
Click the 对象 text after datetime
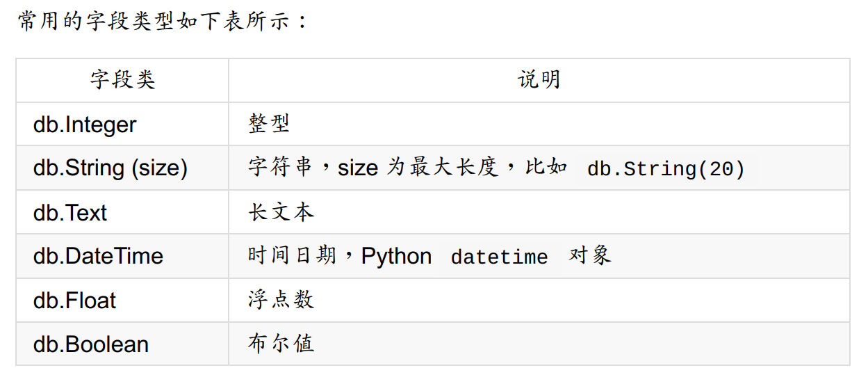[590, 256]
